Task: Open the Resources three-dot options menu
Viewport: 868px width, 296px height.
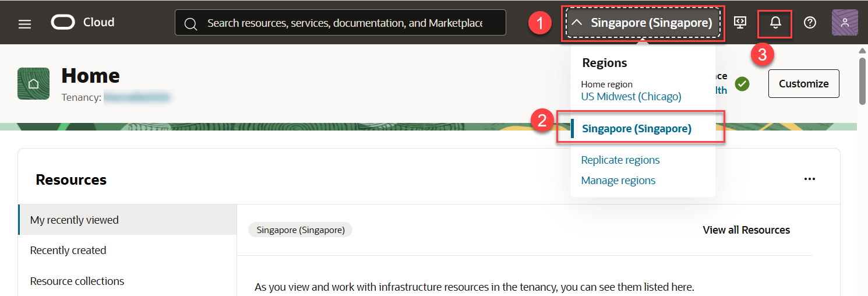Action: tap(809, 179)
